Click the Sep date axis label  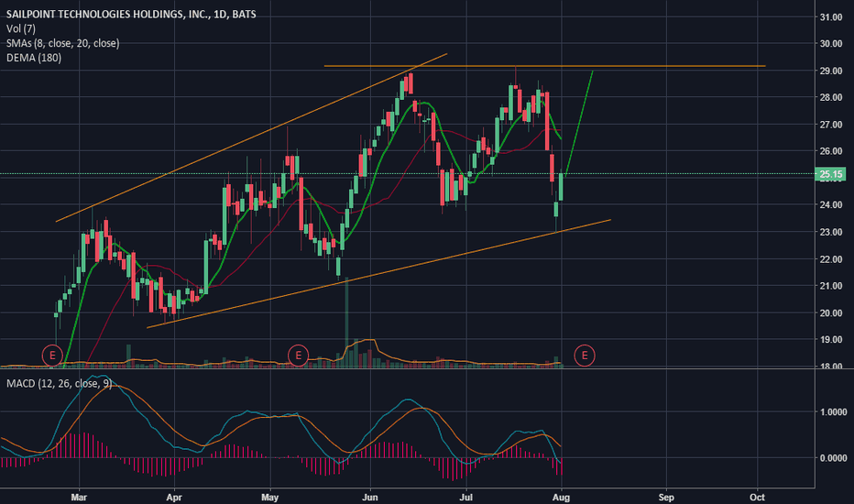665,497
